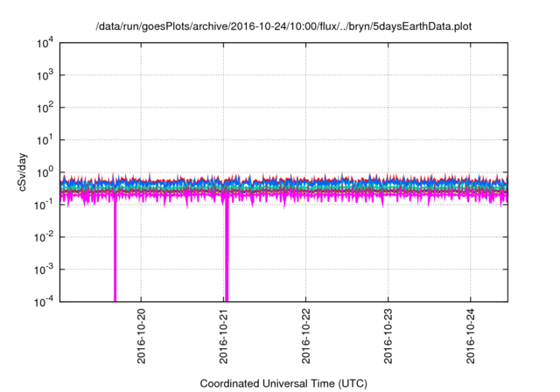Click the 10^0 y-axis tick label
The width and height of the screenshot is (560, 392).
click(x=45, y=172)
